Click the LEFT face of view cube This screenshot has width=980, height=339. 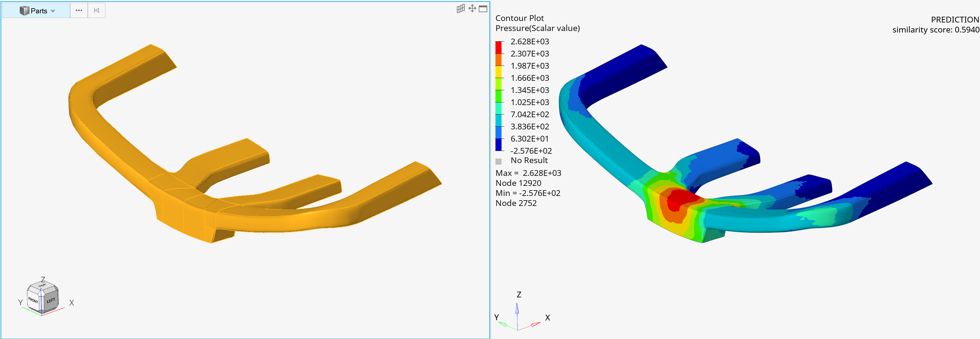pyautogui.click(x=51, y=300)
